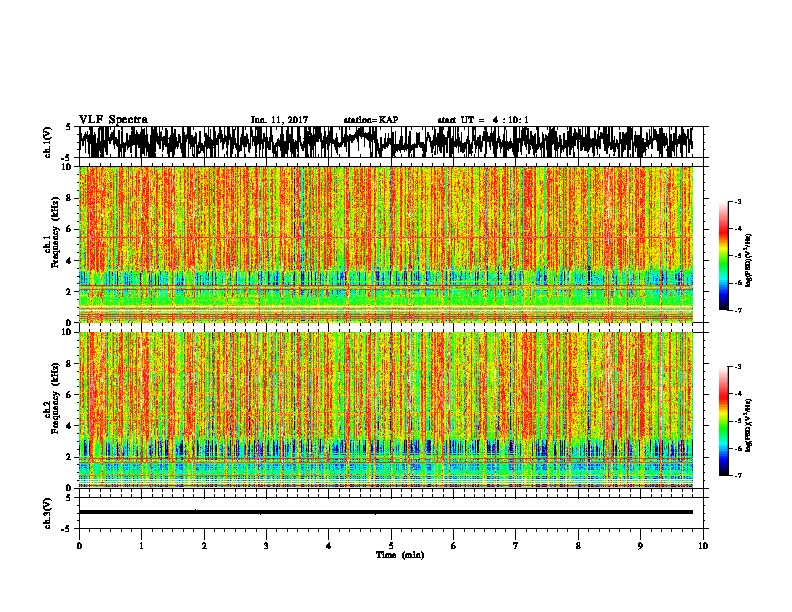Click time axis tick label "6"
The image size is (792, 612).
pos(454,546)
